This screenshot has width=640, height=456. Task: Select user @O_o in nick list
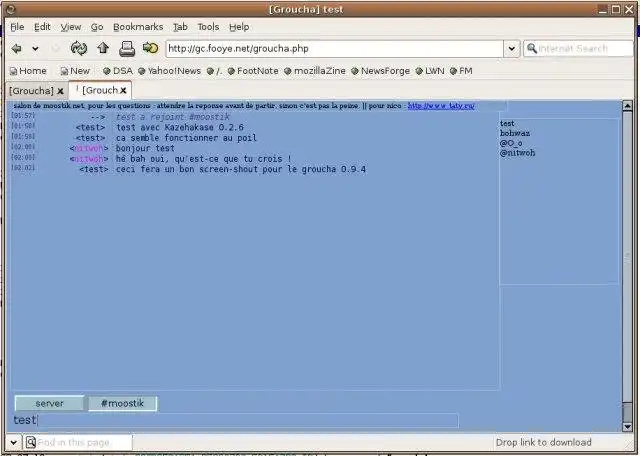[x=511, y=143]
